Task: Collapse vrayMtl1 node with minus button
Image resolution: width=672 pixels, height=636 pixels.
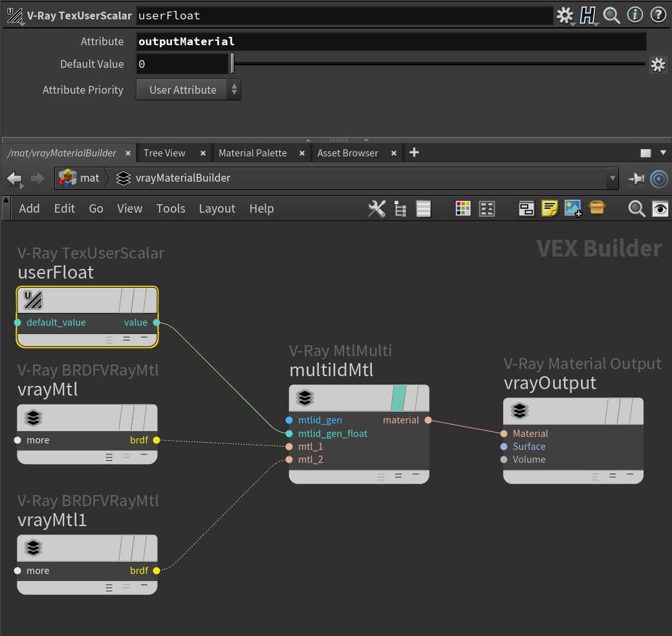Action: tap(144, 586)
